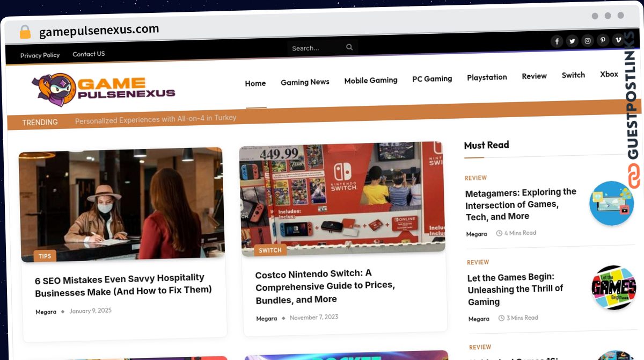Open Costco Nintendo Switch article title

(x=325, y=286)
